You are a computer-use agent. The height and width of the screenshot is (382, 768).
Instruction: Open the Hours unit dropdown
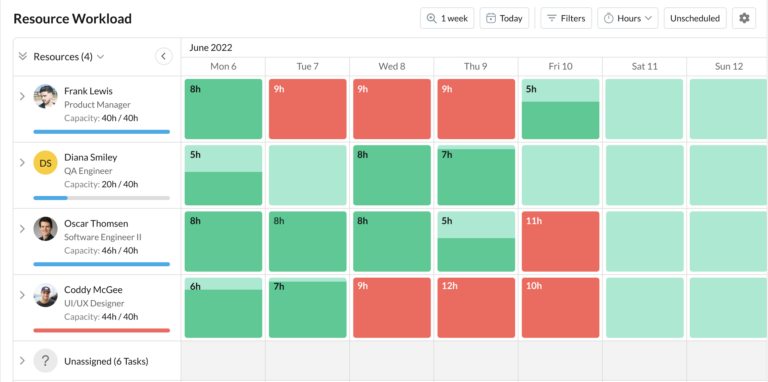(x=628, y=18)
